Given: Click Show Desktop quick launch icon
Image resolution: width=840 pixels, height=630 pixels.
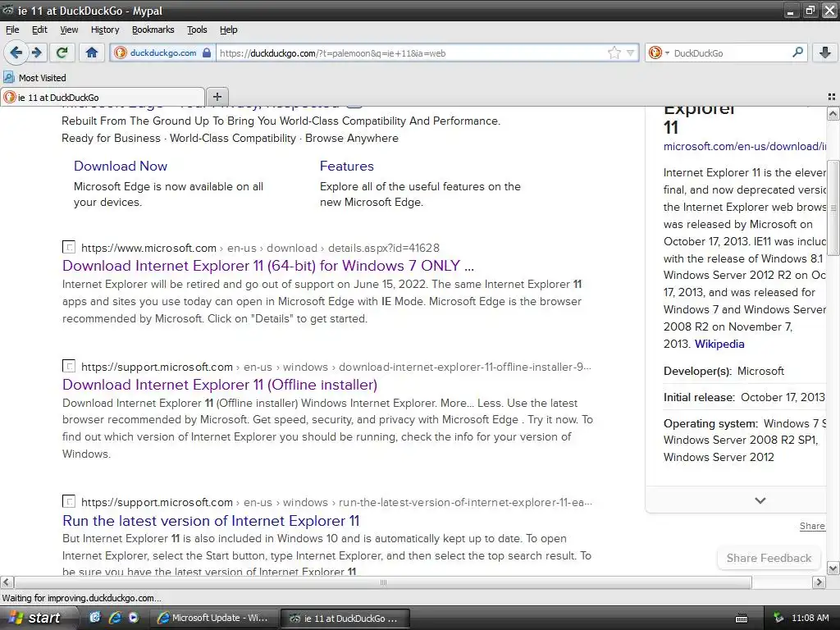Looking at the screenshot, I should (95, 618).
